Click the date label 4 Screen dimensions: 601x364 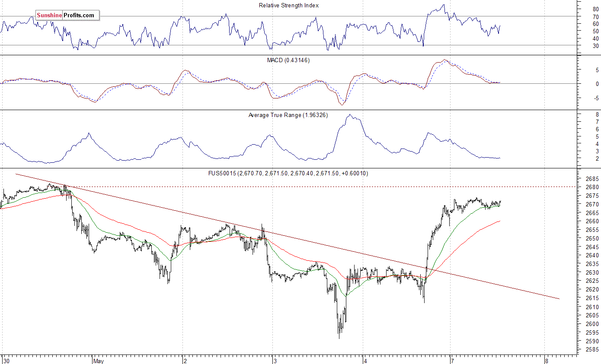click(365, 360)
